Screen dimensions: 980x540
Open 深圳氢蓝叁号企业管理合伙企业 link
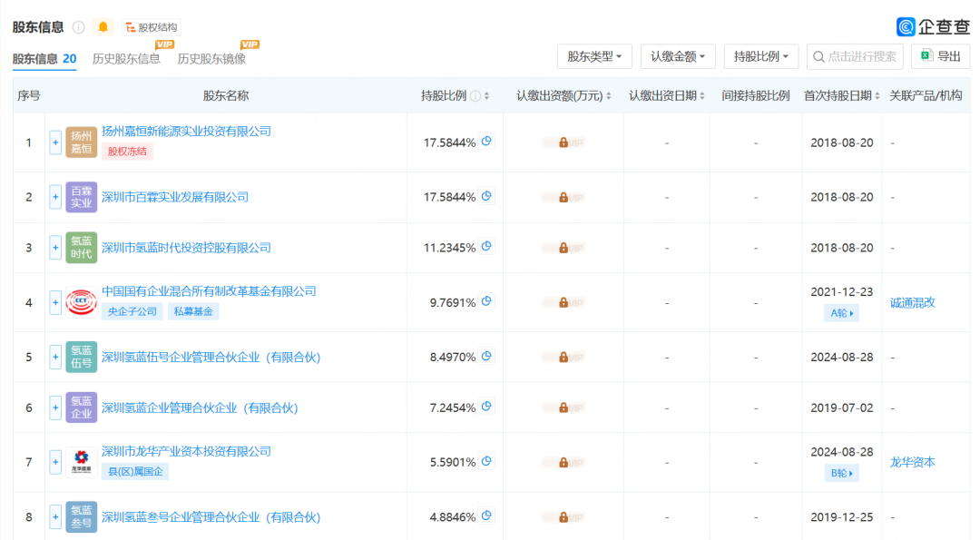click(x=211, y=517)
